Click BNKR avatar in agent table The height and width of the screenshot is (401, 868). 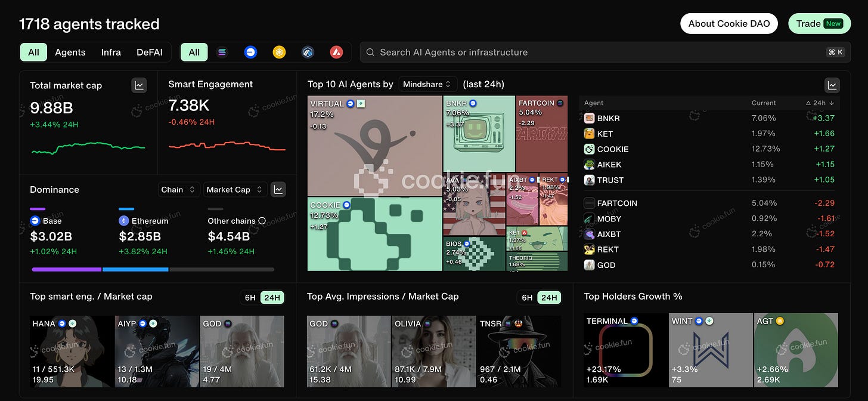pyautogui.click(x=589, y=118)
